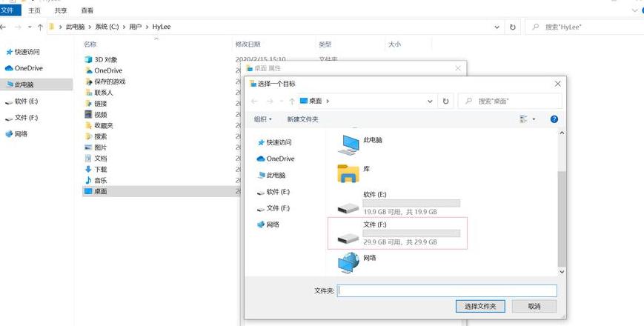Select 快速访问 in the dialog's sidebar
644x326 pixels.
point(275,142)
